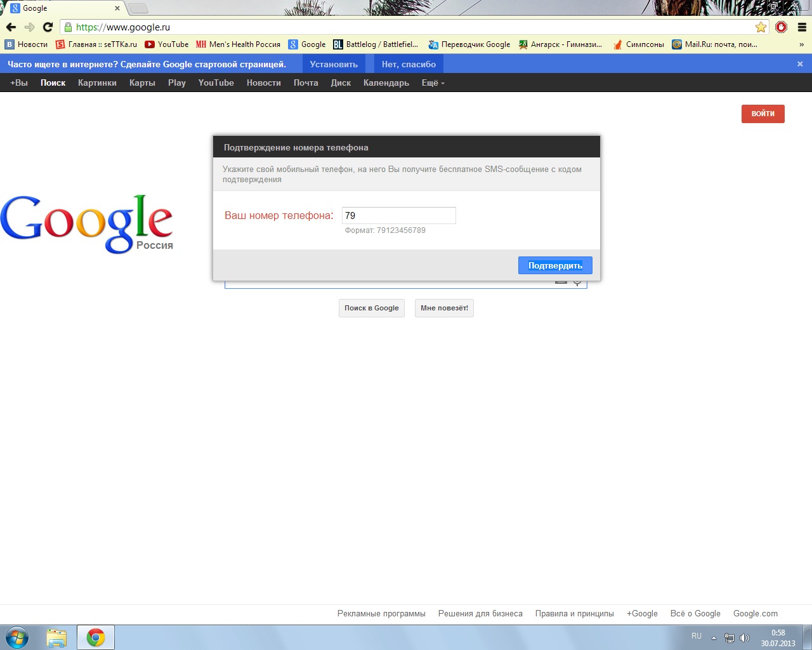The image size is (812, 650).
Task: Click the Show desktop strip
Action: tap(808, 637)
